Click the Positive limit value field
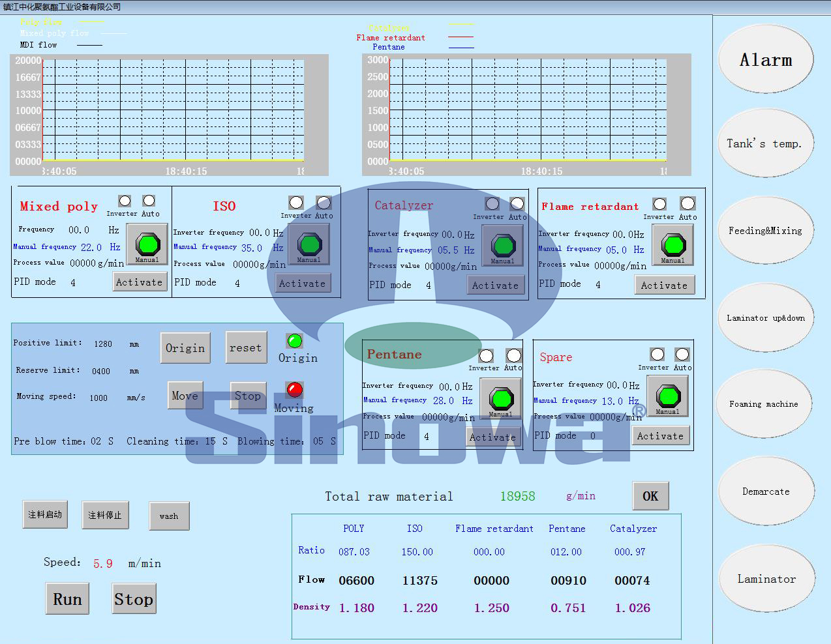Image resolution: width=831 pixels, height=644 pixels. pyautogui.click(x=103, y=344)
